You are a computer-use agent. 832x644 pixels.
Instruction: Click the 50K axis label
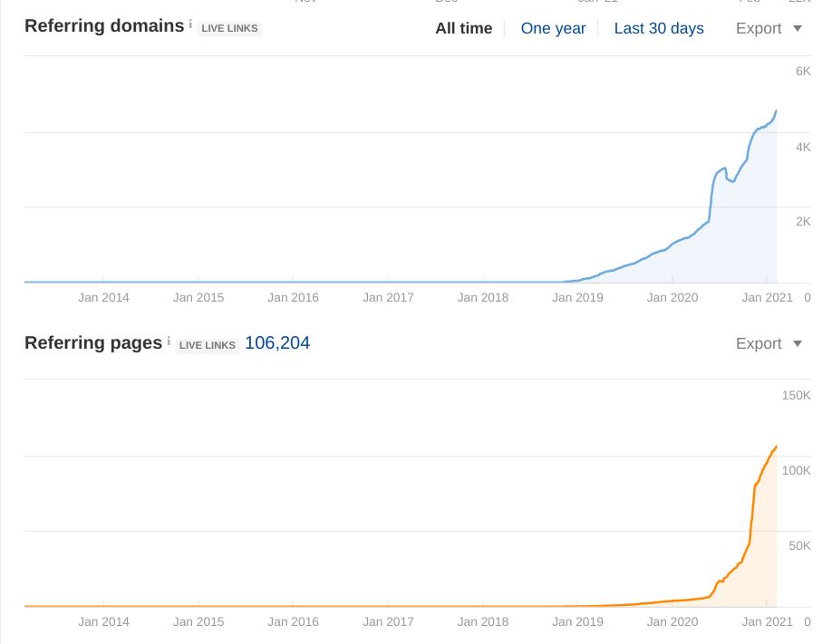(799, 546)
